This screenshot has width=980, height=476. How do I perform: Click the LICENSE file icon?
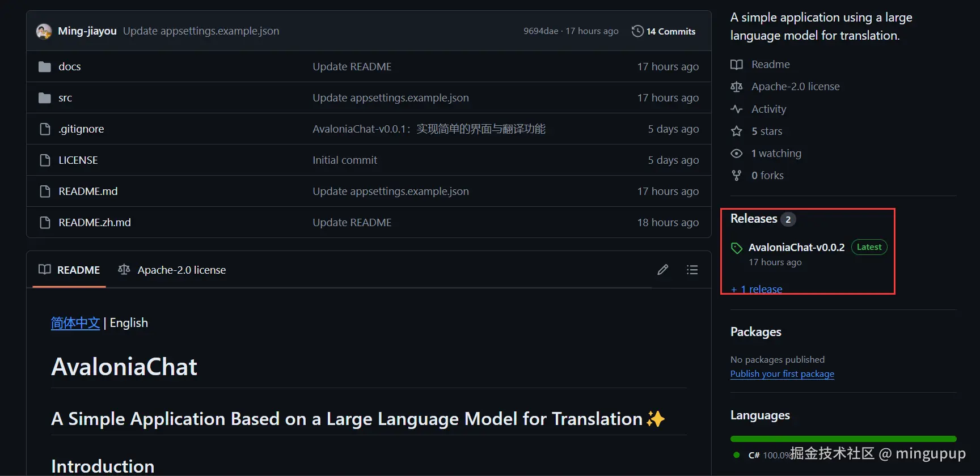click(x=45, y=160)
